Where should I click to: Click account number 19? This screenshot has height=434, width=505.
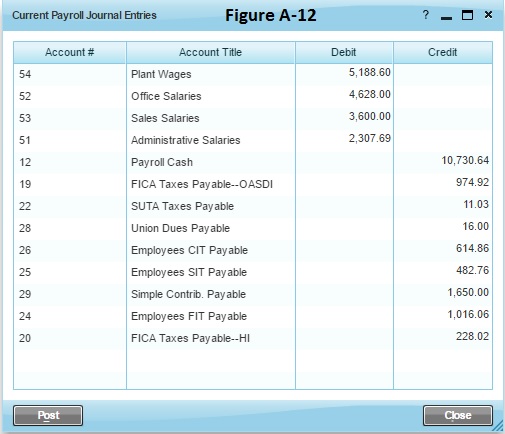[25, 184]
